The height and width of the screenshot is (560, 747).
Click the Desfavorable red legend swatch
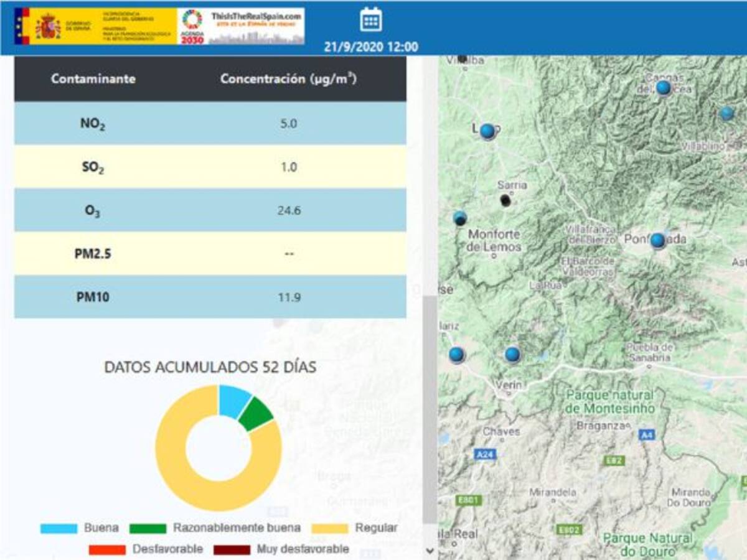pos(107,549)
